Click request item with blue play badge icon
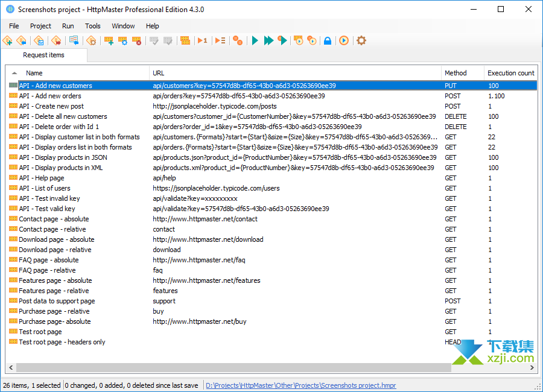Image resolution: width=543 pixels, height=392 pixels. 298,40
